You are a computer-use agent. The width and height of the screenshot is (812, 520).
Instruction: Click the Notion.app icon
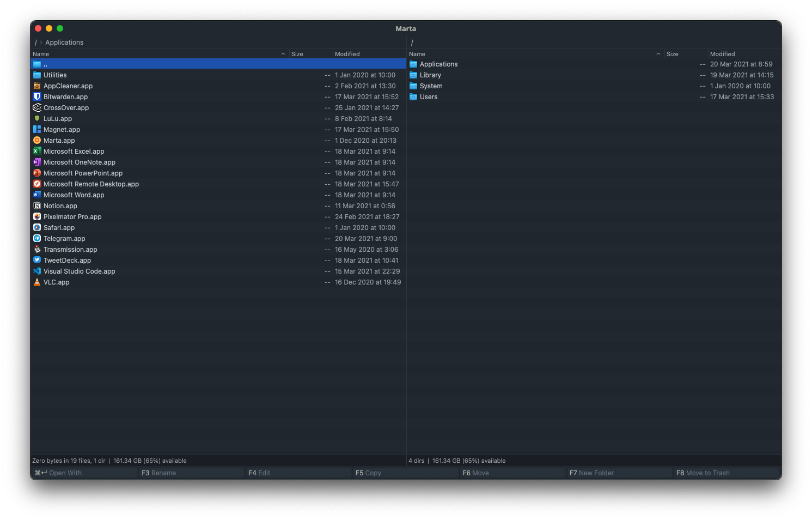[x=37, y=206]
